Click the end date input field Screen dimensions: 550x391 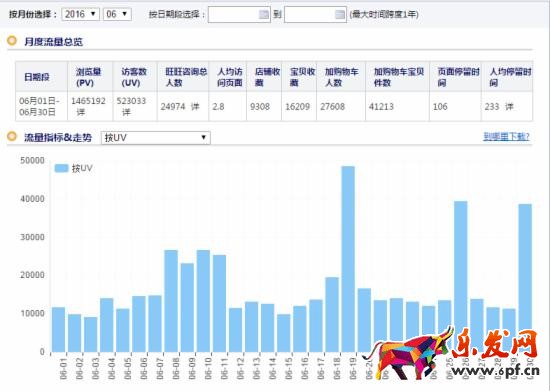click(315, 14)
